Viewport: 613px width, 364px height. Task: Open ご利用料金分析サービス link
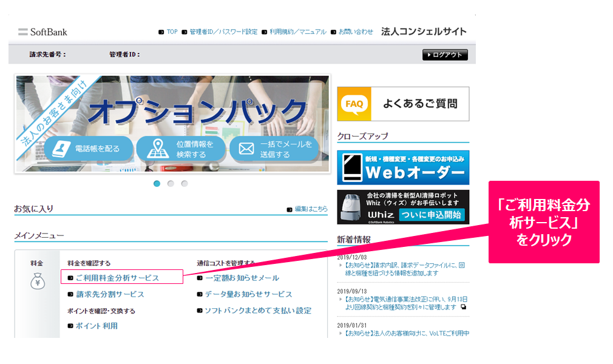pos(117,278)
